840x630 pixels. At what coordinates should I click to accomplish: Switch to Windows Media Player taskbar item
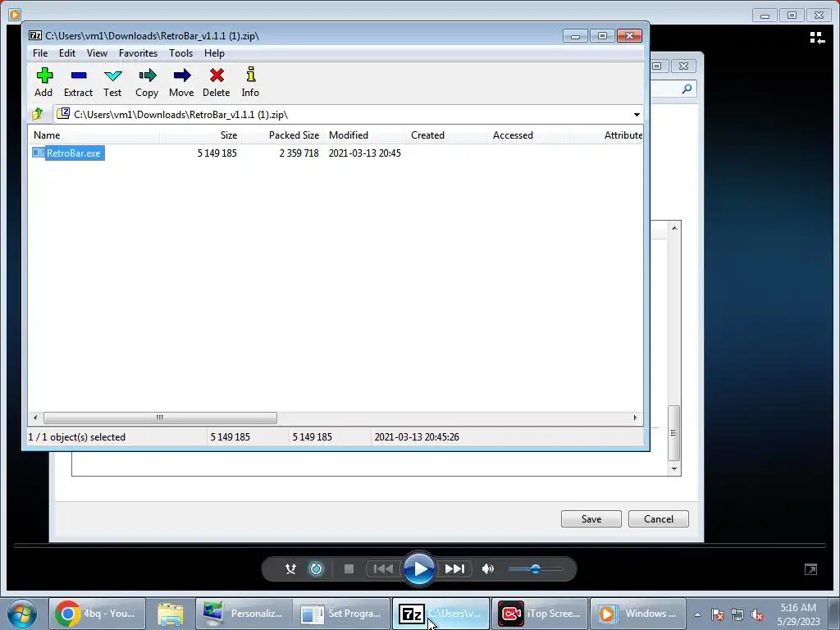pyautogui.click(x=638, y=614)
